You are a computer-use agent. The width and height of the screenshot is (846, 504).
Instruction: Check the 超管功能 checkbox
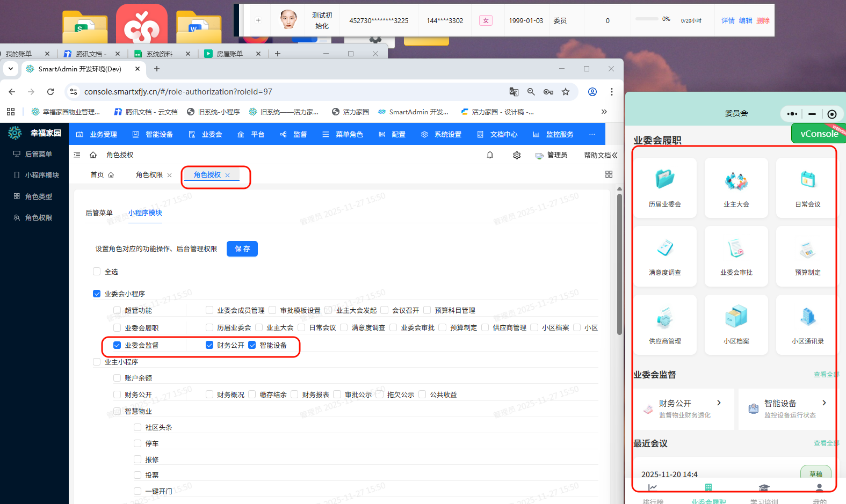pos(117,310)
